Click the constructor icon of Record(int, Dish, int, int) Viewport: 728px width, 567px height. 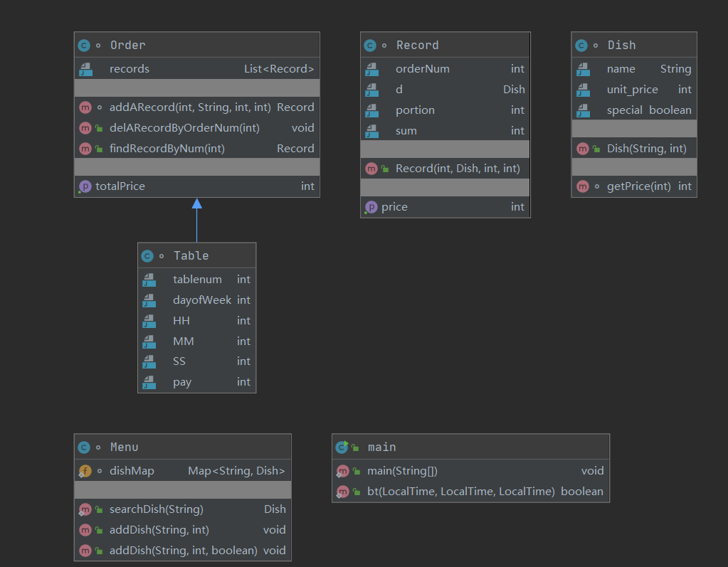[x=371, y=169]
